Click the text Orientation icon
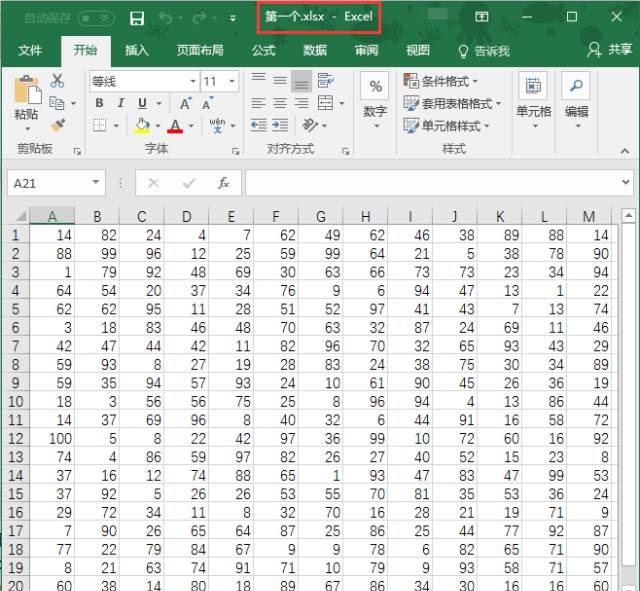640x591 pixels. pos(310,125)
